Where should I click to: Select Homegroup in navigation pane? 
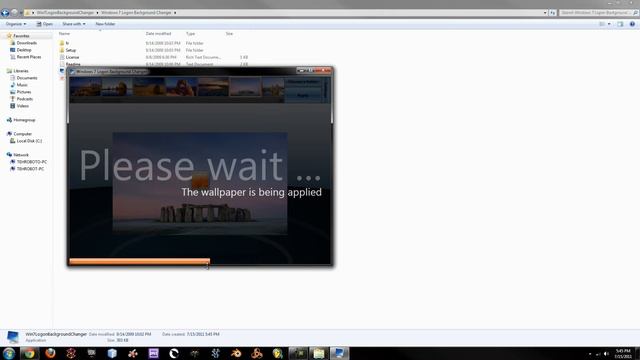pos(24,120)
